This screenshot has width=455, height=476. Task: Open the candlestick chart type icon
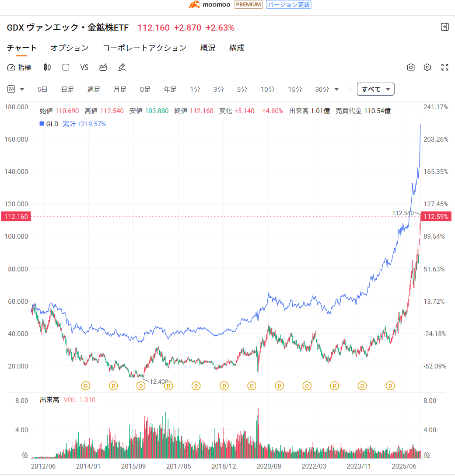[47, 67]
